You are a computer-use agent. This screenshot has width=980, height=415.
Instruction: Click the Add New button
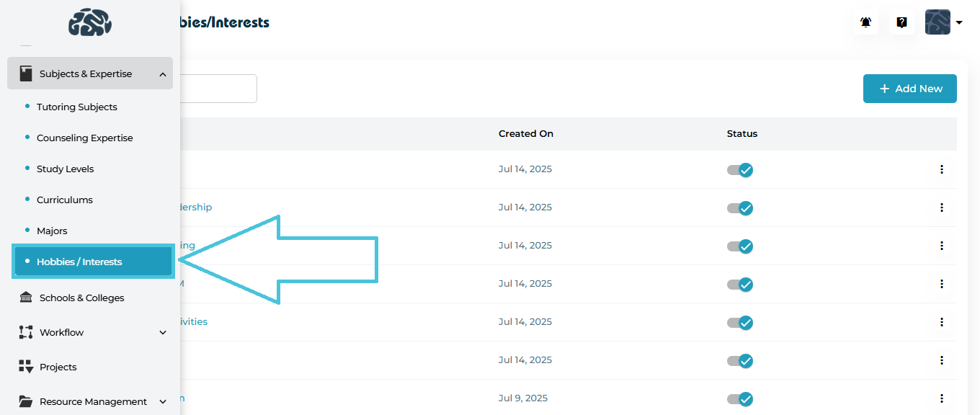(909, 89)
